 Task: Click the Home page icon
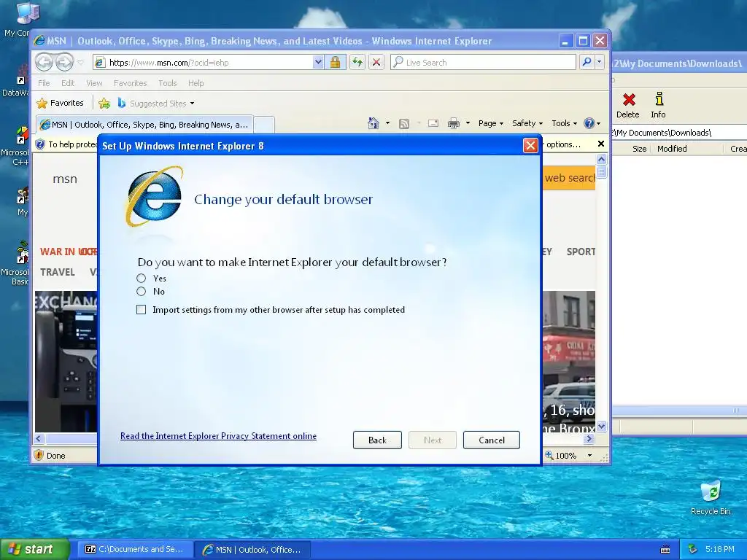pyautogui.click(x=373, y=123)
